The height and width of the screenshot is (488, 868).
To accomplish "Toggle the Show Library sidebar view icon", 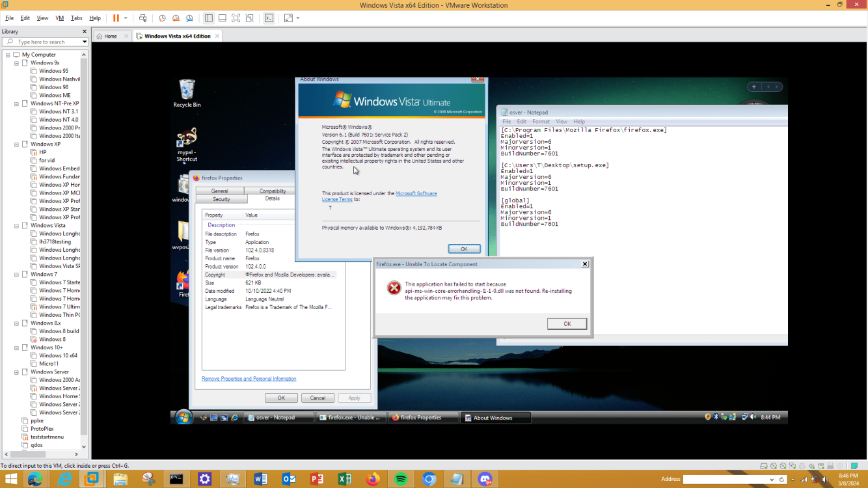I will [209, 18].
